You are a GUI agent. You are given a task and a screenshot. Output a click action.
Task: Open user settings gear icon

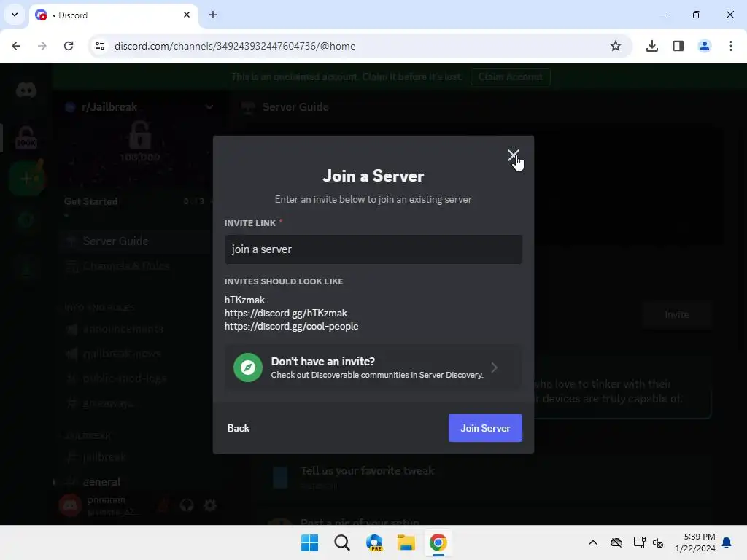[x=210, y=505]
